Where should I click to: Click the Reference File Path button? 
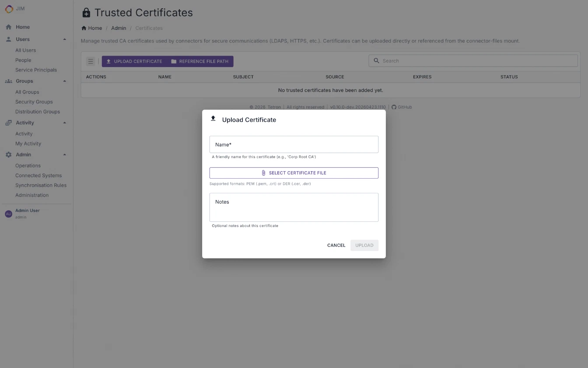[x=200, y=61]
